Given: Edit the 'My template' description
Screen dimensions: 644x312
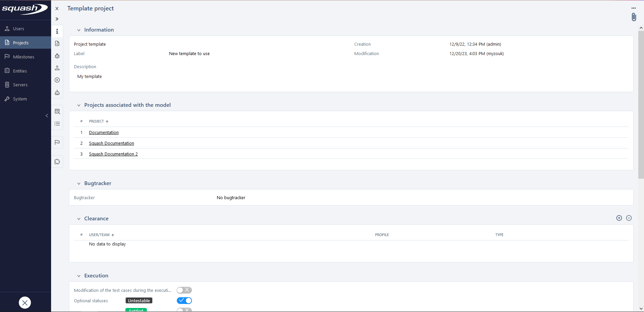Looking at the screenshot, I should [x=89, y=77].
